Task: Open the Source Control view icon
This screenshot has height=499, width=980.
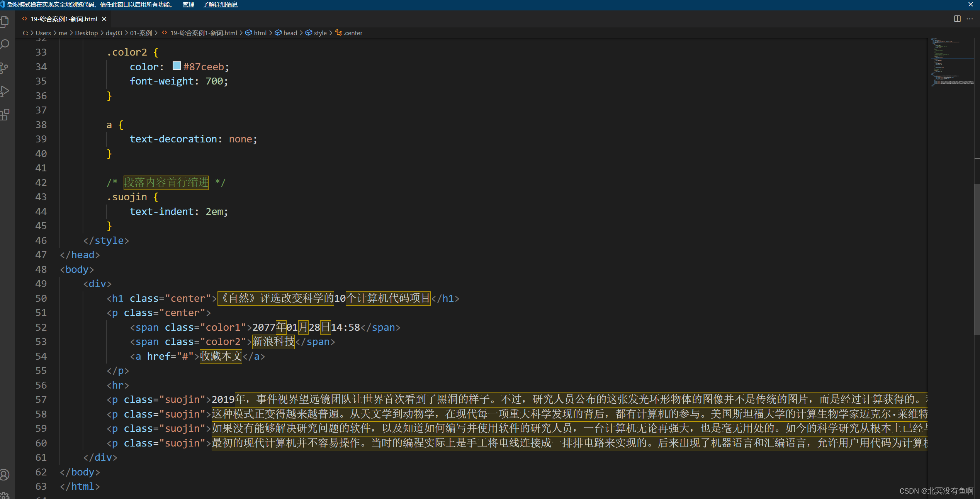Action: tap(5, 68)
